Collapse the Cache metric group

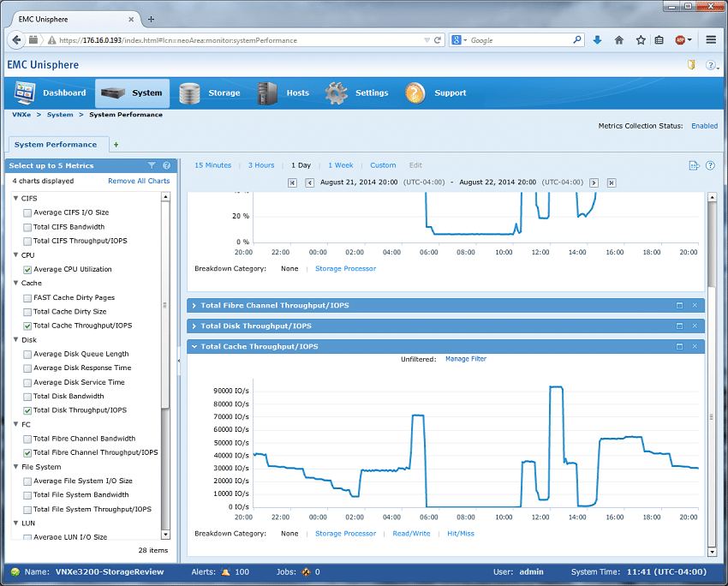click(x=15, y=283)
